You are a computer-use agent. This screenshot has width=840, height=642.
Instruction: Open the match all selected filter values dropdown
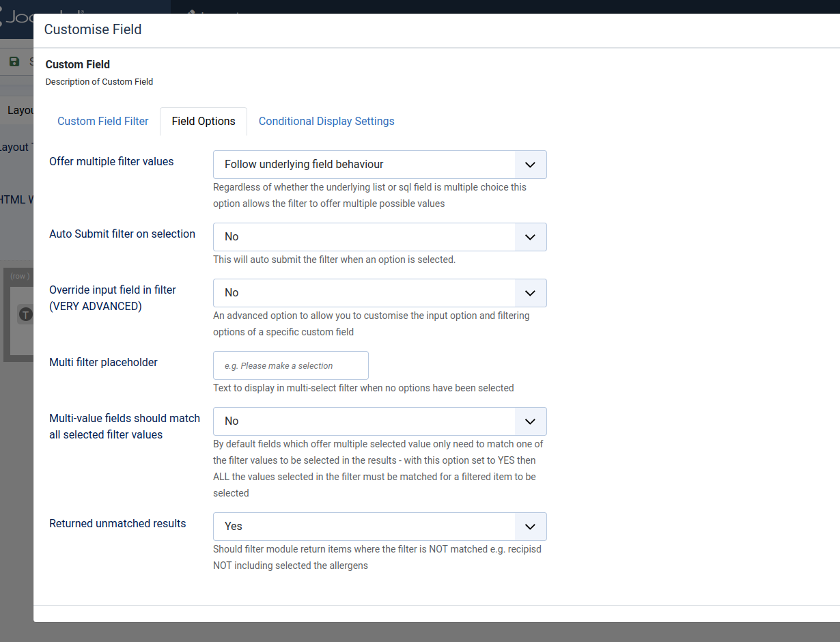click(x=380, y=421)
